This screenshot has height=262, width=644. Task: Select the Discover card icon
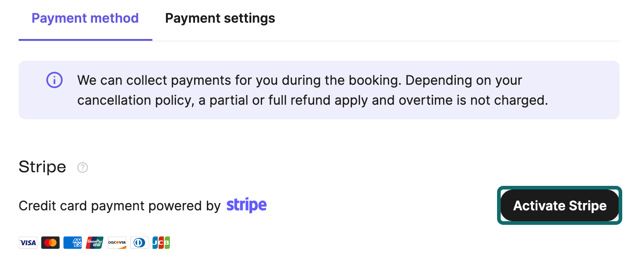[x=117, y=243]
